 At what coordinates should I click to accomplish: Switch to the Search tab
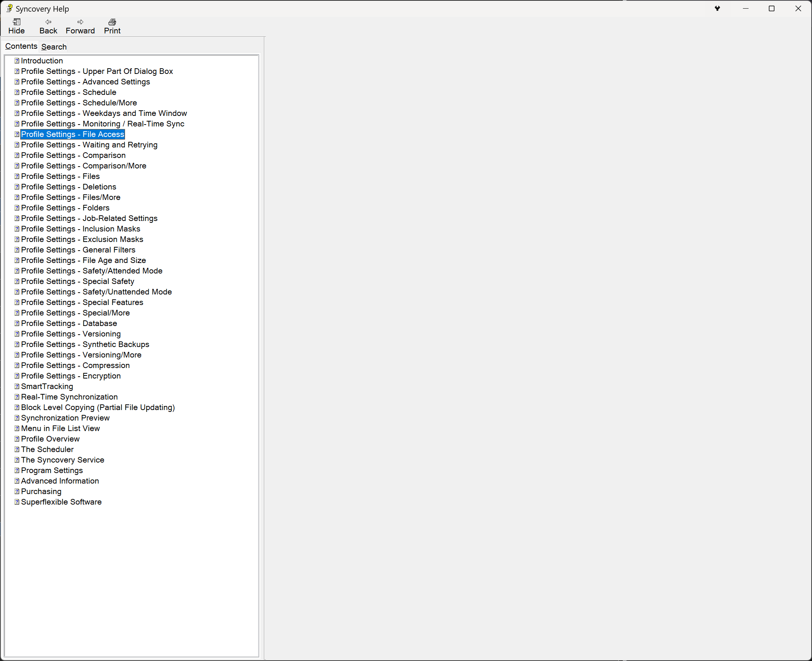54,47
